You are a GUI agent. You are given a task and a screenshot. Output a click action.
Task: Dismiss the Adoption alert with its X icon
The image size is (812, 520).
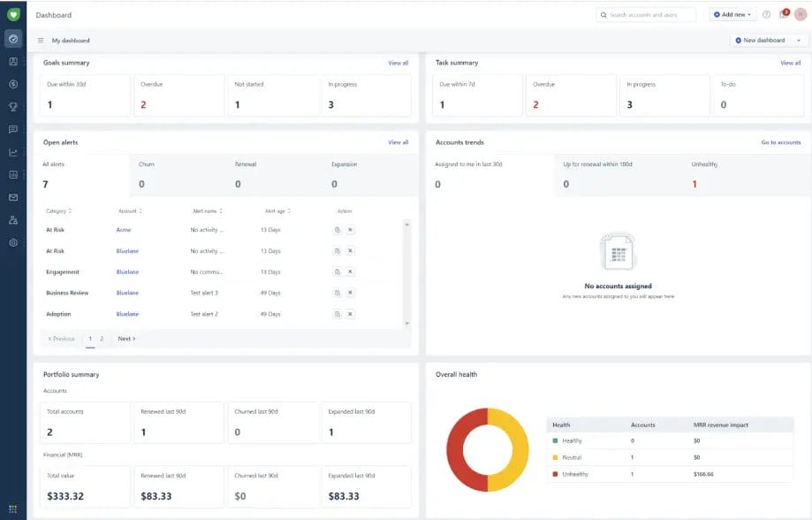(x=352, y=313)
